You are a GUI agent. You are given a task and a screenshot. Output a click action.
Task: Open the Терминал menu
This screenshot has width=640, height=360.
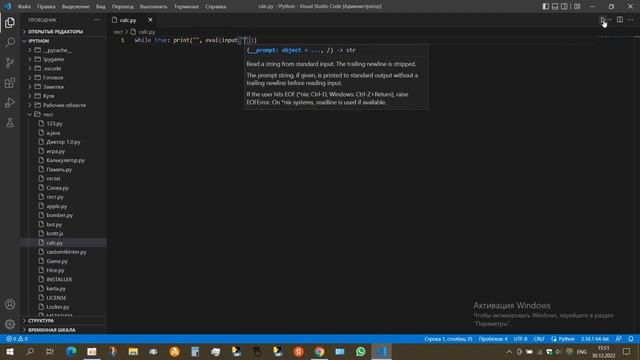pos(186,7)
